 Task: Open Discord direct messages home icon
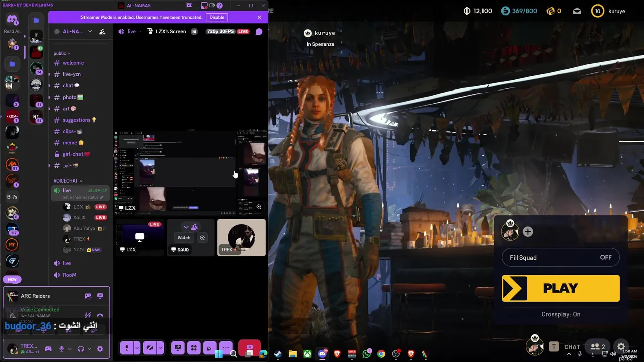12,20
